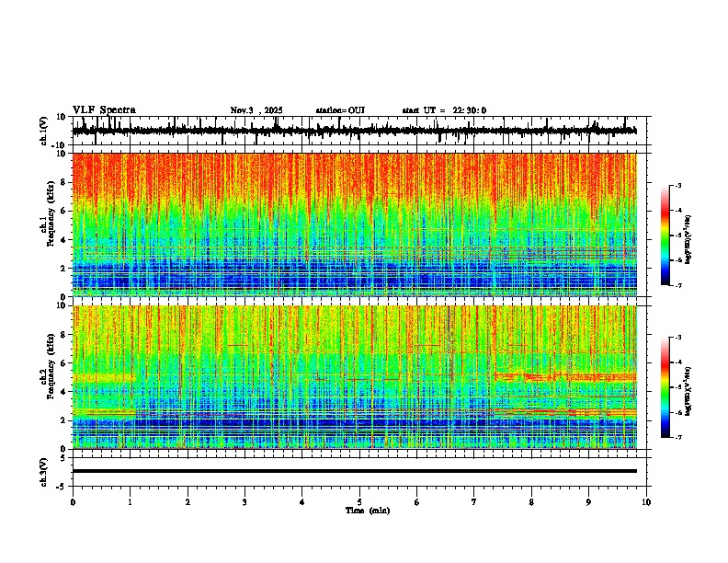Image resolution: width=728 pixels, height=563 pixels.
Task: Click the "-7" label on ch.1 colorbar
Action: click(678, 285)
